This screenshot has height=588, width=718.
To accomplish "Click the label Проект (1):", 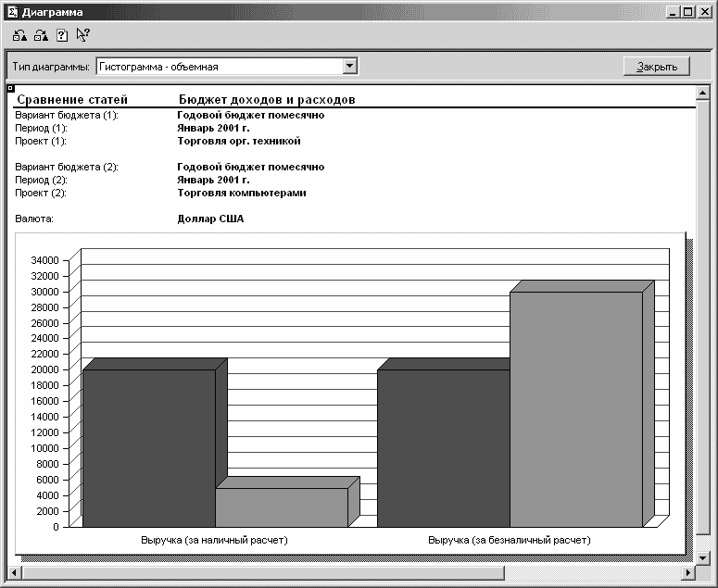I will (41, 141).
